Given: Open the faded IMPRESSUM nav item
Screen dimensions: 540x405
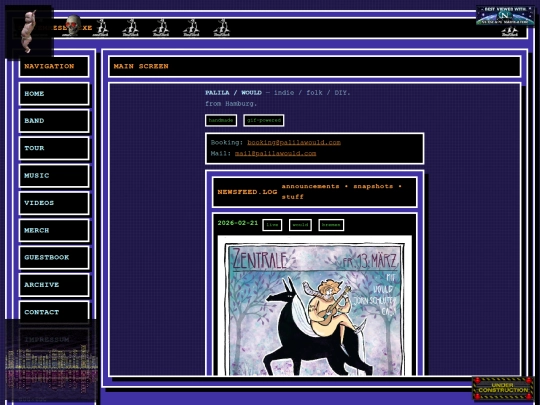Looking at the screenshot, I should tap(54, 339).
